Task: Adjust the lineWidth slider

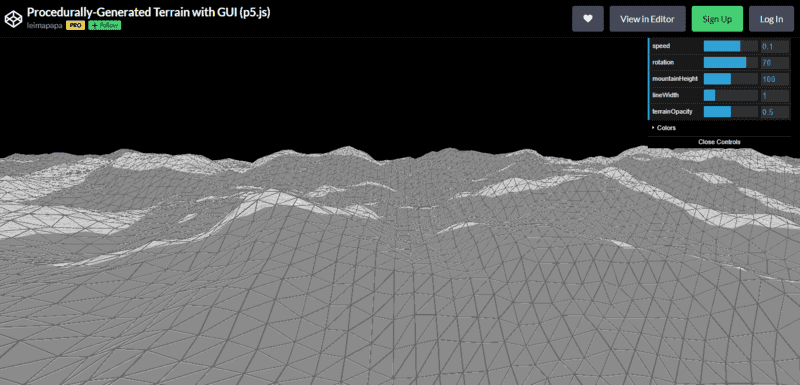Action: (x=731, y=95)
